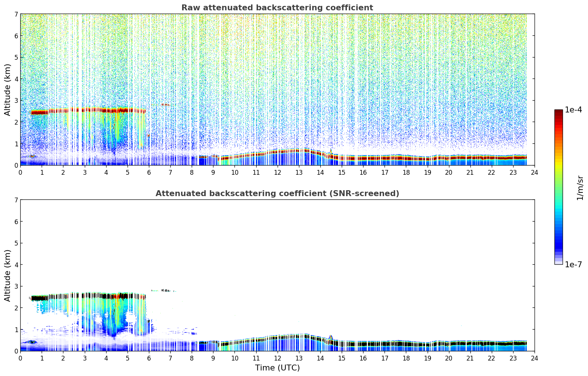Click the colorbar's "1e-7" minimum label
Viewport: 588px width, 376px height.
pos(573,264)
